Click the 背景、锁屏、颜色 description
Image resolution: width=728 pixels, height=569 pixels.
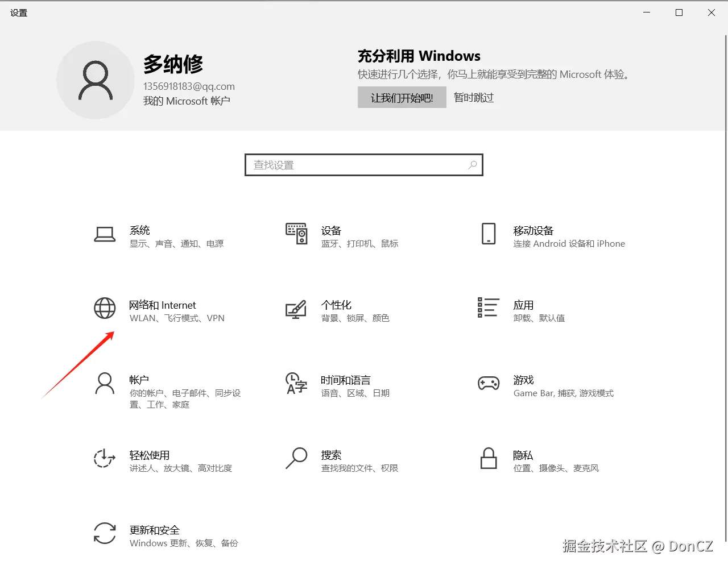355,318
